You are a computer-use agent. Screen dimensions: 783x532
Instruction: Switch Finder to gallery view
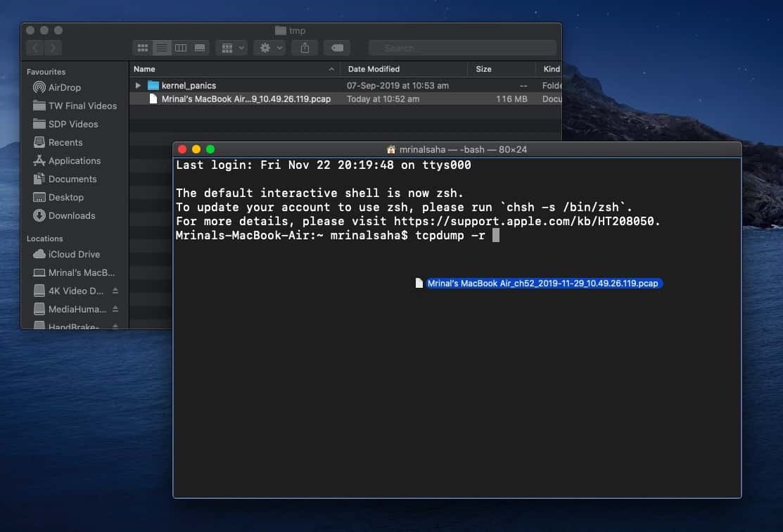200,48
